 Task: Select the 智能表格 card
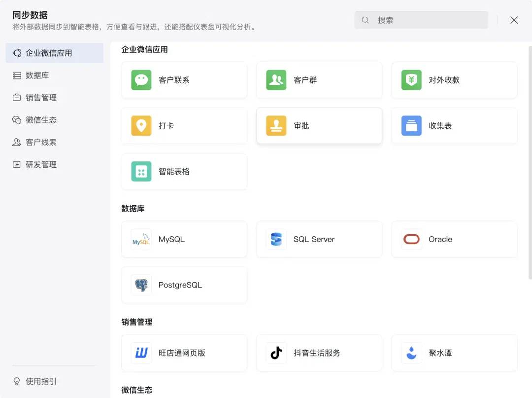(184, 172)
